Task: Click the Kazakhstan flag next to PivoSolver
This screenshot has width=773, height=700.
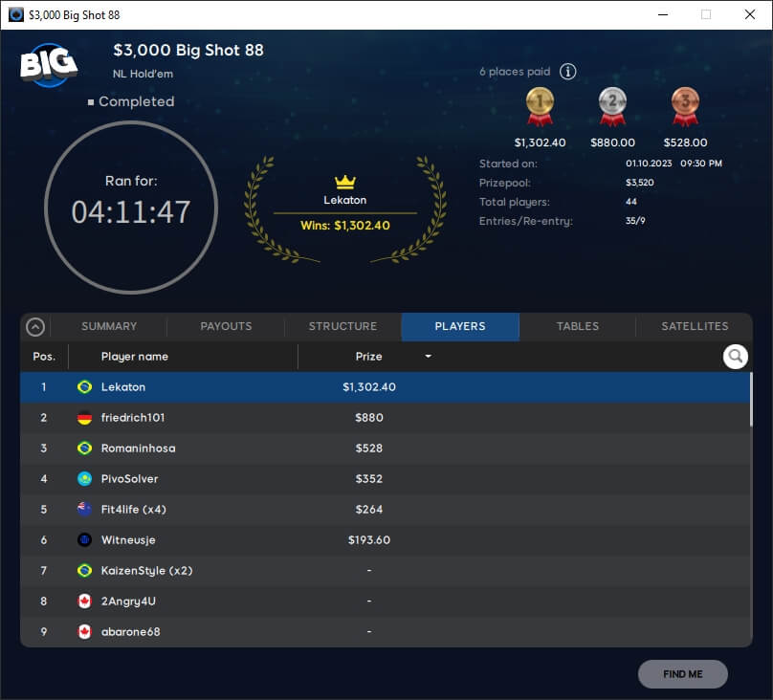Action: 85,478
